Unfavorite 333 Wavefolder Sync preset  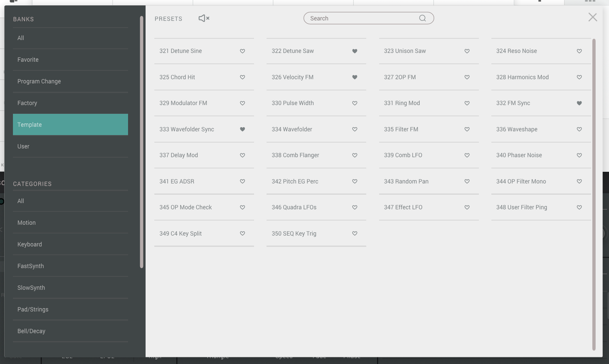[242, 129]
